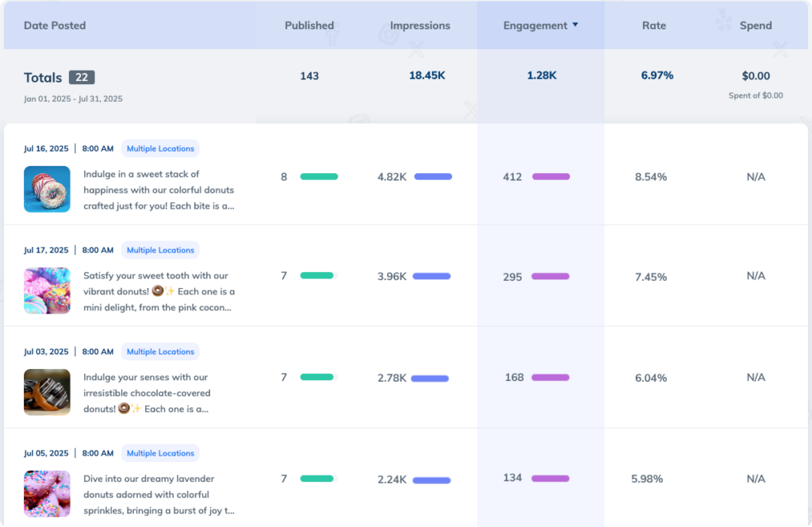Click the 412 engagement bar on Jul 16
Image resolution: width=812 pixels, height=527 pixels.
(550, 177)
